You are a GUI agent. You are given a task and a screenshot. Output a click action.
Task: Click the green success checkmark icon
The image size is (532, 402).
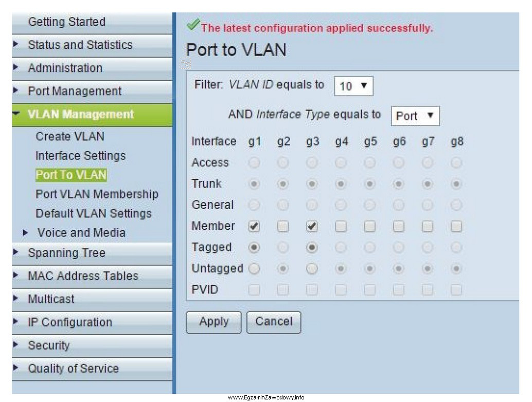(x=193, y=25)
